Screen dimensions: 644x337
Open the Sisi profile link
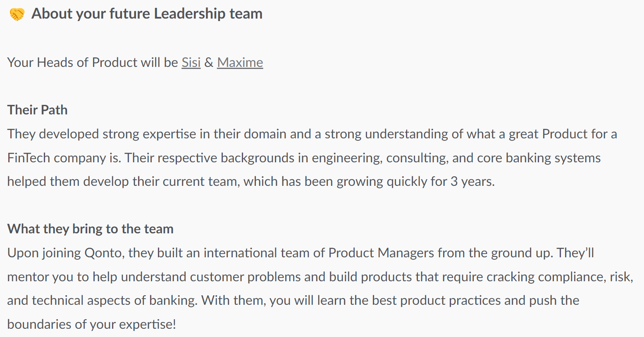coord(191,62)
